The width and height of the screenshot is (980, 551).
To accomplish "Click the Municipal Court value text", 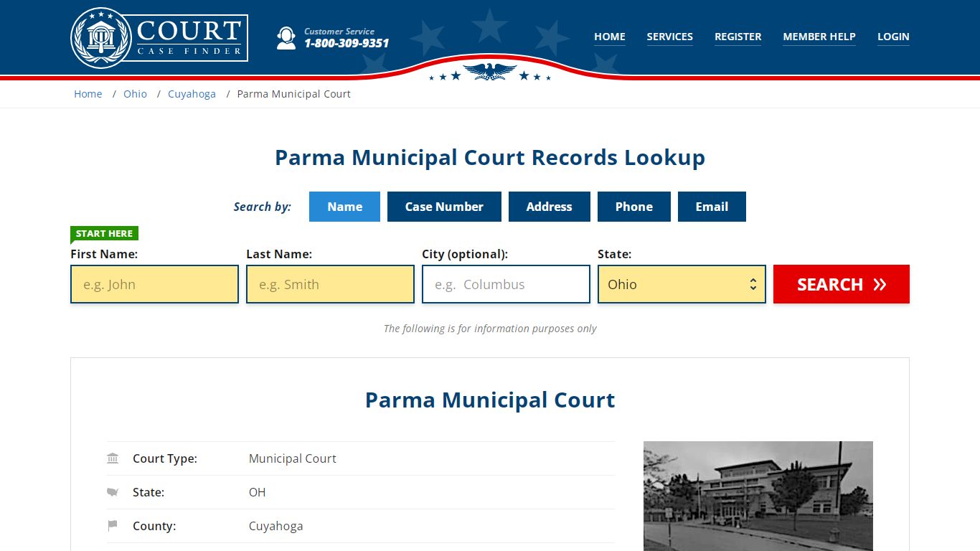I will tap(293, 458).
